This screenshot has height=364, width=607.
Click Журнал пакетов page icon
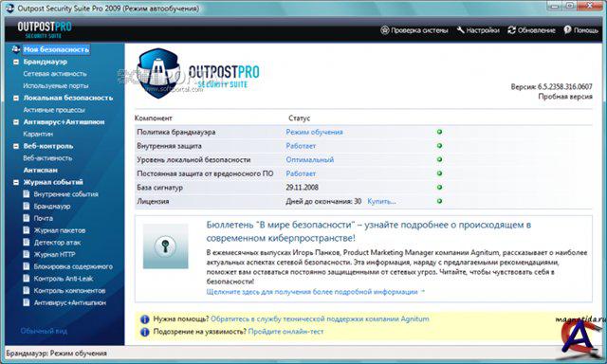pos(27,230)
